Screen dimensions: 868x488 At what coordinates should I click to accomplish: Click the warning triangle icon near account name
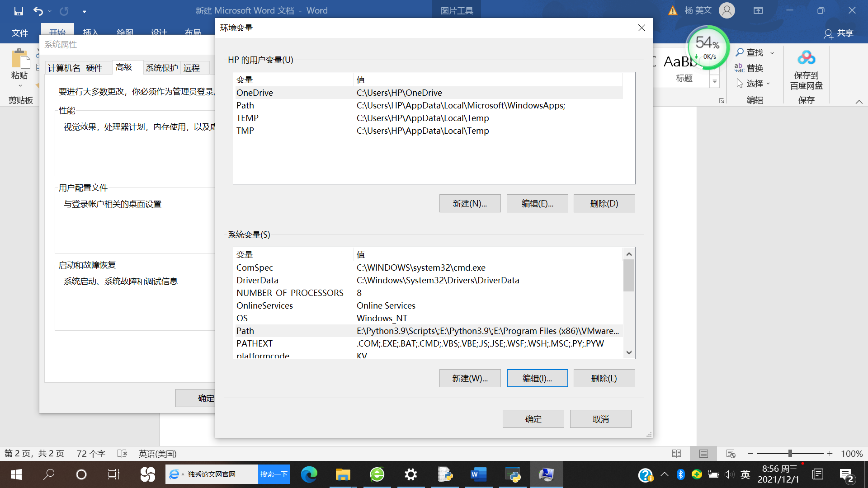click(673, 10)
